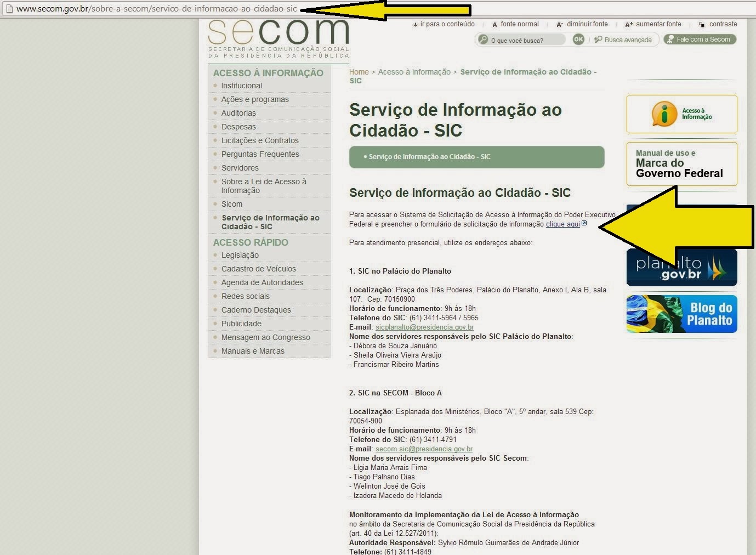Click the email secom.sic@presidencia.gov.br
The image size is (756, 555).
(424, 449)
